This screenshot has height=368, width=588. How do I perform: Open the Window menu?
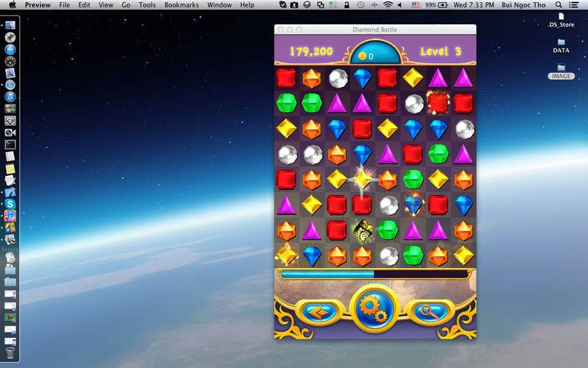point(219,5)
